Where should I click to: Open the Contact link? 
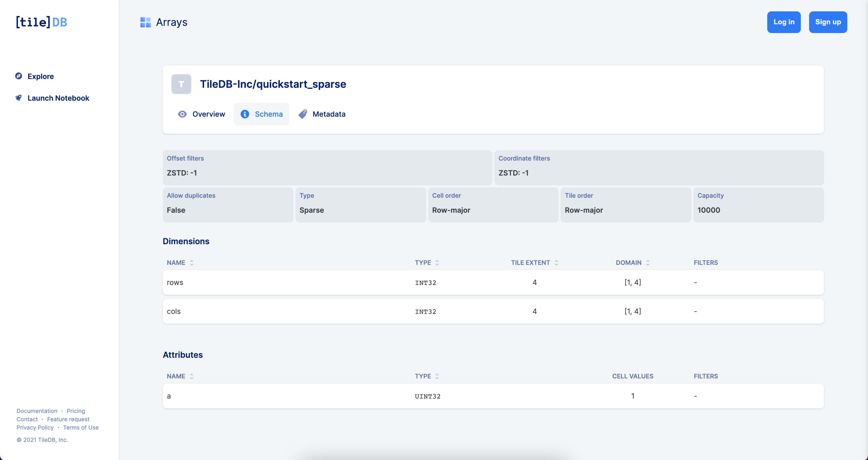click(x=27, y=419)
